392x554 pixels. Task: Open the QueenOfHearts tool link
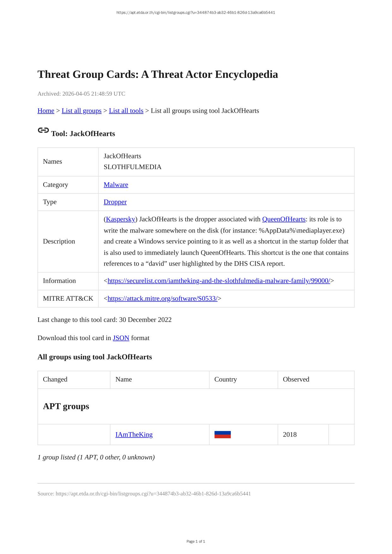[x=283, y=219]
